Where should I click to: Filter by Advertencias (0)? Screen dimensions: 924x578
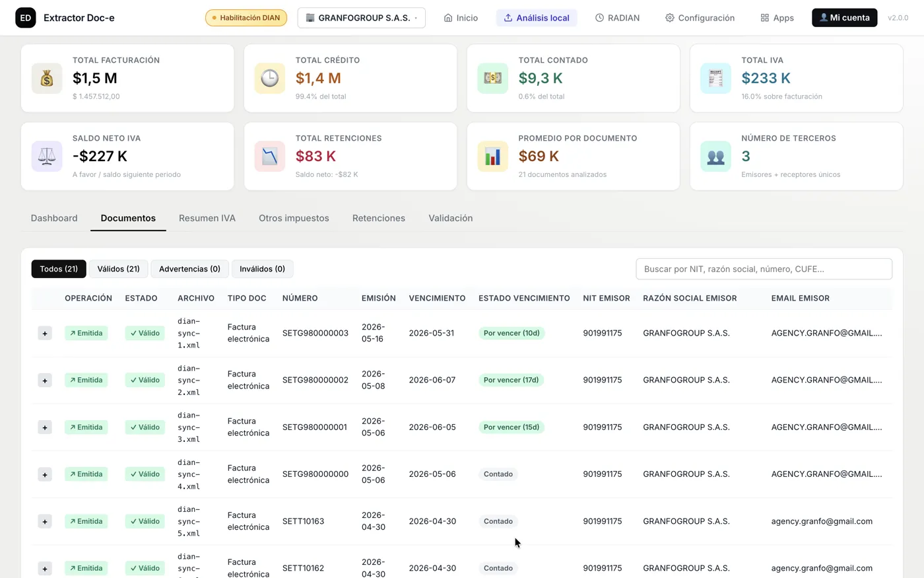[x=189, y=269]
